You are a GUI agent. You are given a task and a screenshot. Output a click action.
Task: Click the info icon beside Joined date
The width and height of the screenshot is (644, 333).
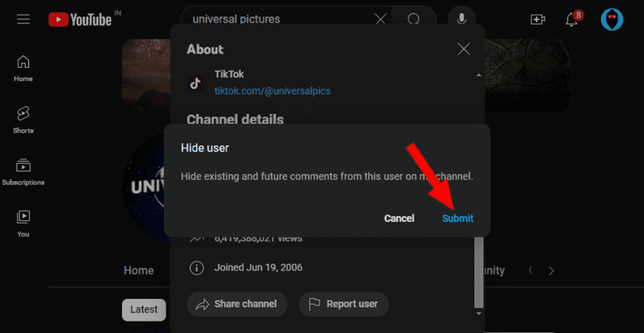[x=197, y=268]
